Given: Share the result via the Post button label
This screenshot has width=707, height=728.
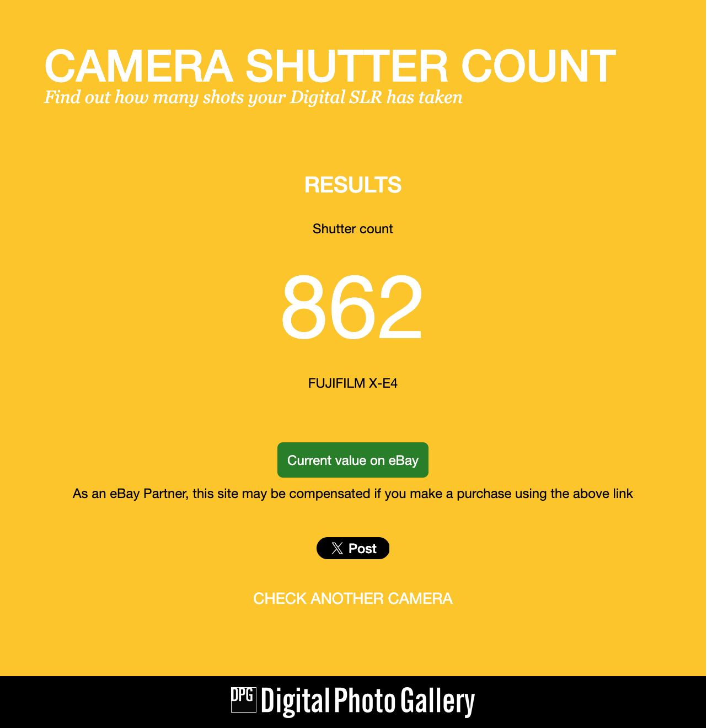Looking at the screenshot, I should (362, 548).
